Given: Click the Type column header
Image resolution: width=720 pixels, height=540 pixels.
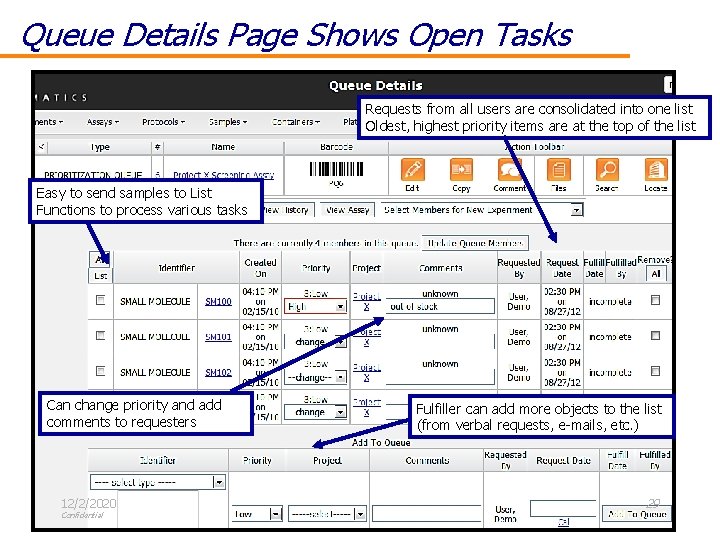Looking at the screenshot, I should click(x=100, y=147).
